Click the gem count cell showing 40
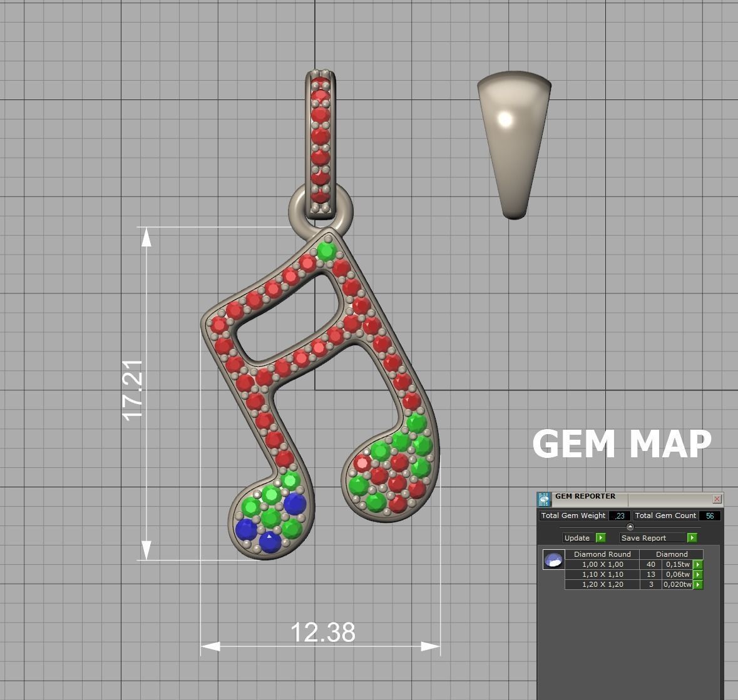This screenshot has height=700, width=738. pos(651,564)
